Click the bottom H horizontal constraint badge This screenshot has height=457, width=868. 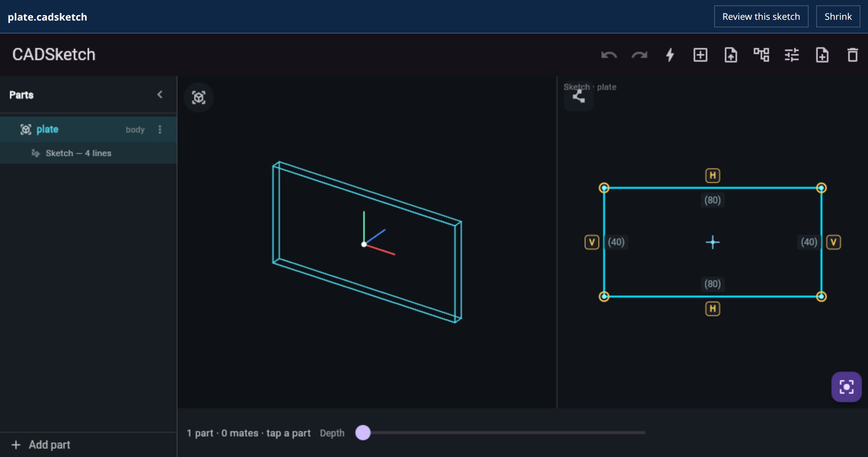[713, 309]
